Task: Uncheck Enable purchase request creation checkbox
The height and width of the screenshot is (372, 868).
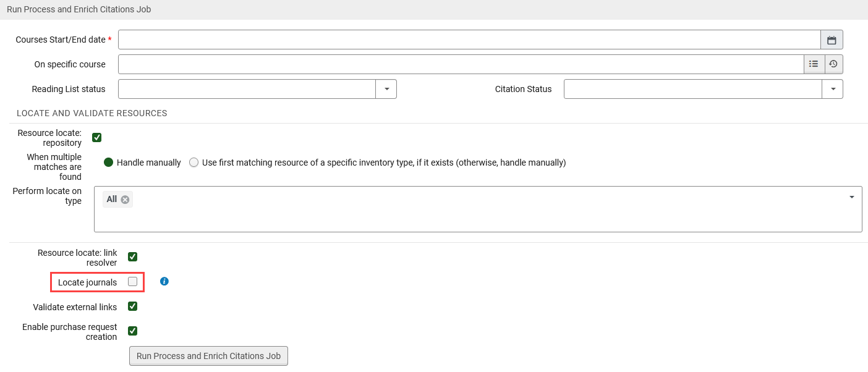Action: tap(132, 331)
